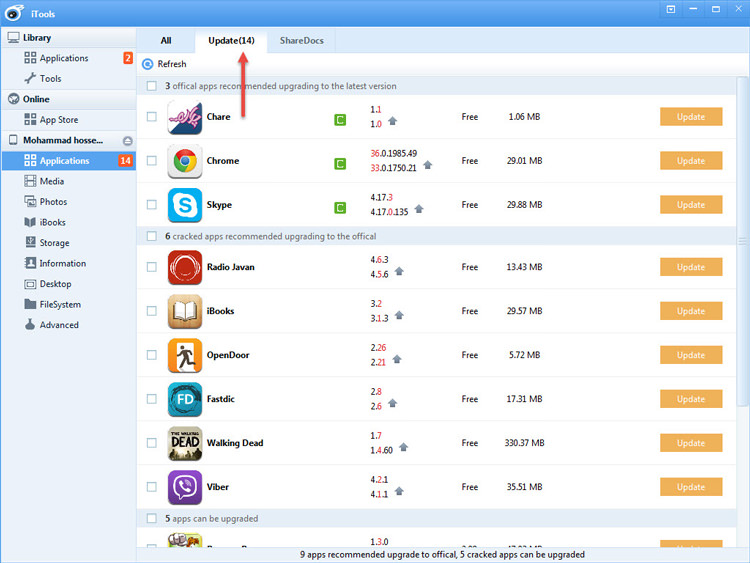The width and height of the screenshot is (750, 563).
Task: Open the title bar dropdown menu
Action: [x=670, y=9]
